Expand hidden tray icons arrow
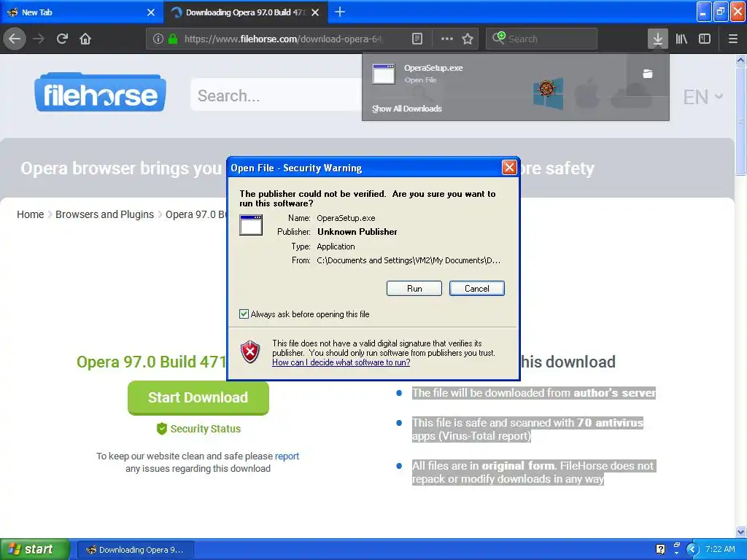 (692, 550)
